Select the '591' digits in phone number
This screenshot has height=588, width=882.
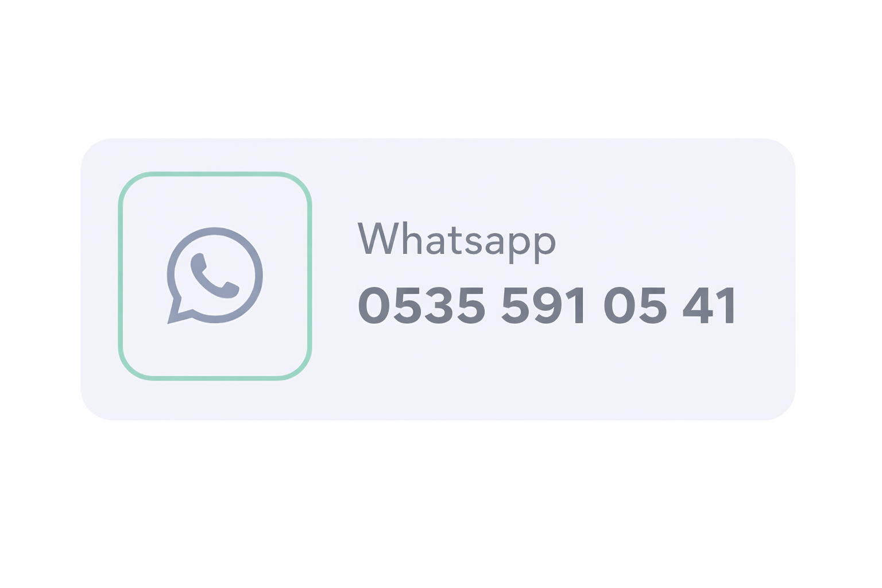coord(543,305)
